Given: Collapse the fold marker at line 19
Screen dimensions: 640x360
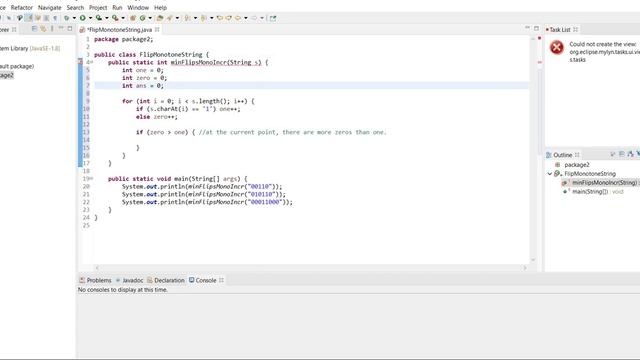Looking at the screenshot, I should click(91, 179).
